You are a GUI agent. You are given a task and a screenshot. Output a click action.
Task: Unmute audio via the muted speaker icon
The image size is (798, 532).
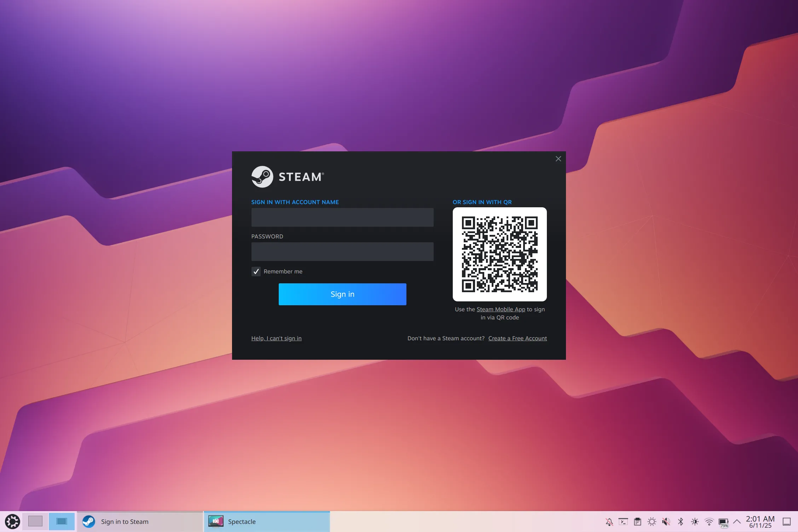pos(666,521)
